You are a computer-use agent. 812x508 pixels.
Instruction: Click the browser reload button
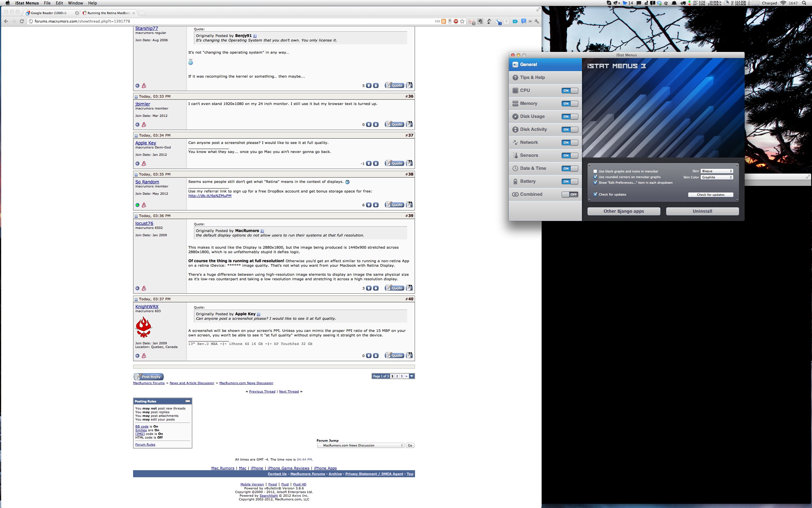click(22, 21)
